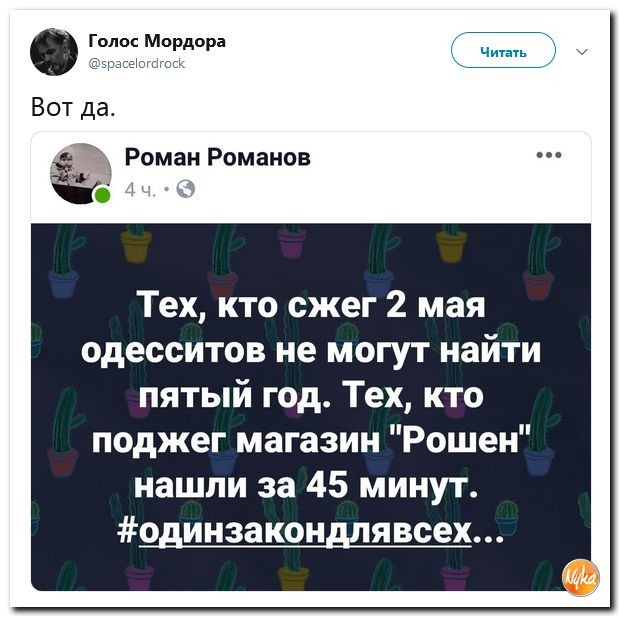
Task: Click the Роман Романов author name
Action: (217, 158)
